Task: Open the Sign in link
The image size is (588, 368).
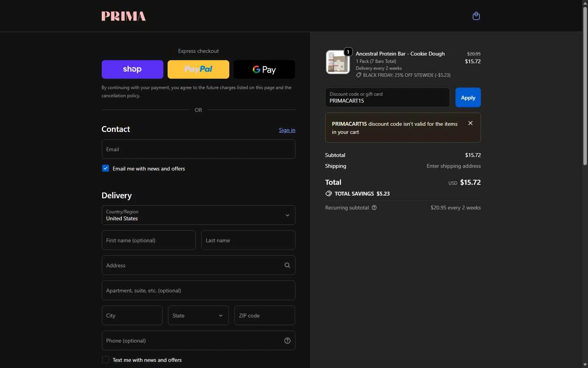Action: point(287,130)
